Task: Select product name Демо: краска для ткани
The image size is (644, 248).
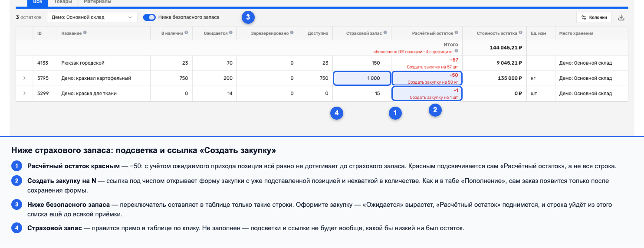Action: pos(89,94)
